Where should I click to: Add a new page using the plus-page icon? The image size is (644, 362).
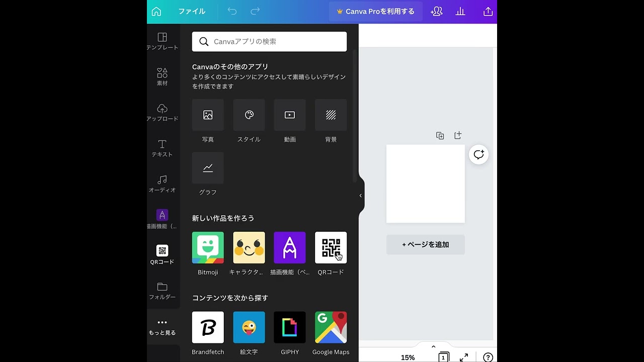click(x=458, y=135)
